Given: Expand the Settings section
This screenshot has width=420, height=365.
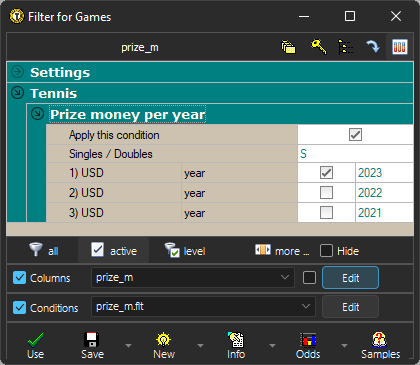Looking at the screenshot, I should 17,72.
